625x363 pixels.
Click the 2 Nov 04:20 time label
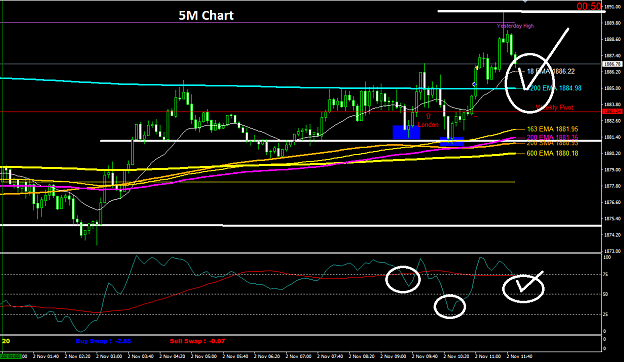point(172,356)
